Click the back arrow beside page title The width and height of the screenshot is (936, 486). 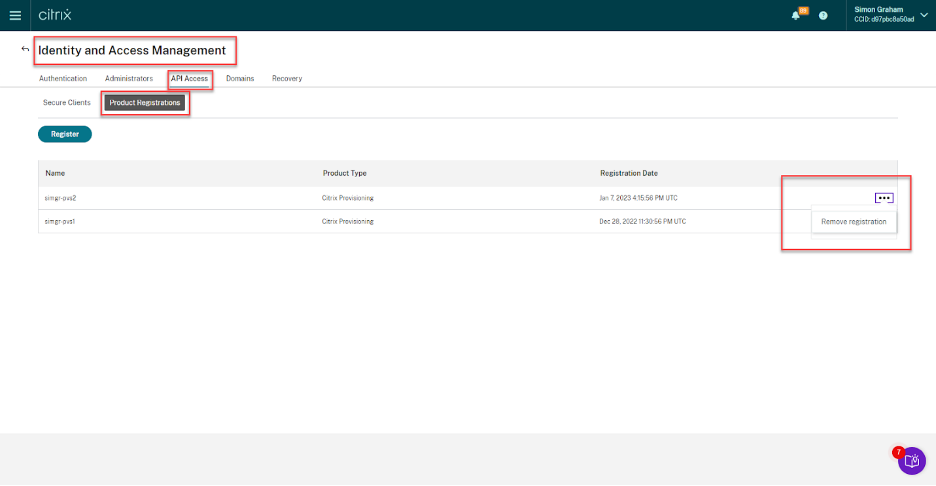[25, 49]
